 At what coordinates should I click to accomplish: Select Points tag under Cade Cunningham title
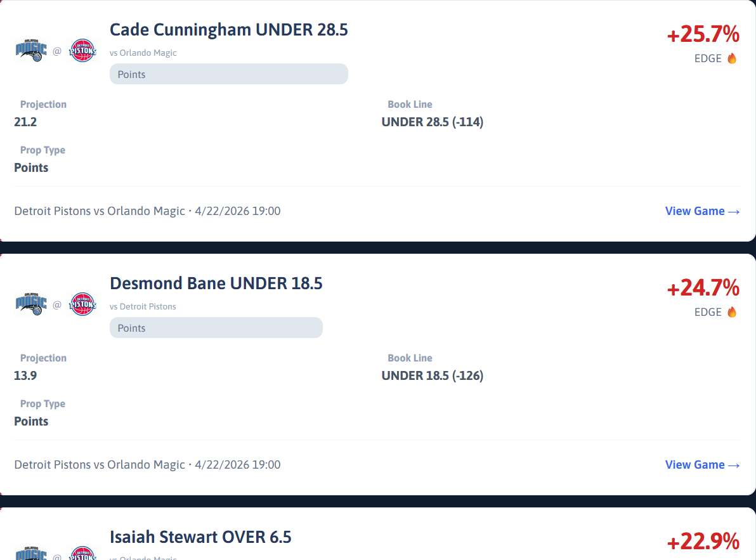coord(228,74)
